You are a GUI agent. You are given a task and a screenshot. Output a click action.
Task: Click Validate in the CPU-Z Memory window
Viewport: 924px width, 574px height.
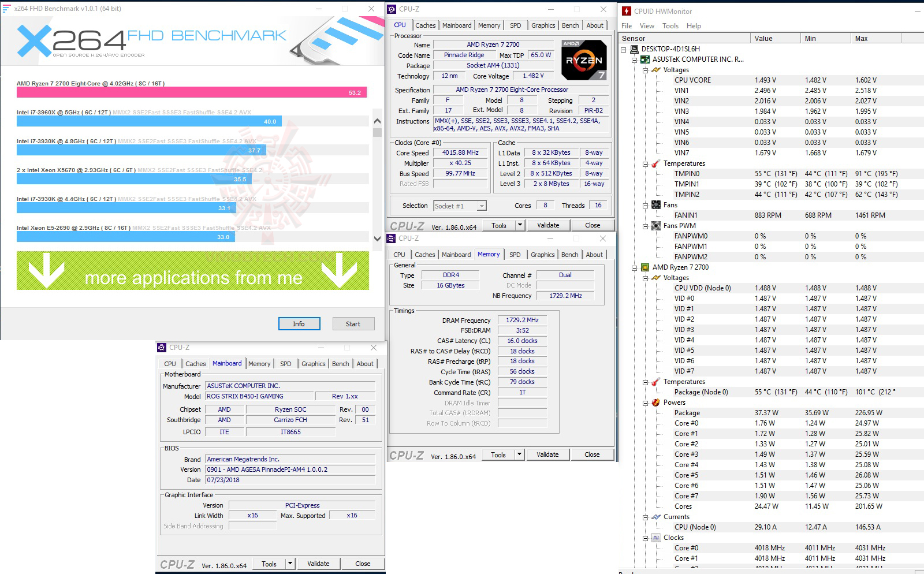[547, 454]
